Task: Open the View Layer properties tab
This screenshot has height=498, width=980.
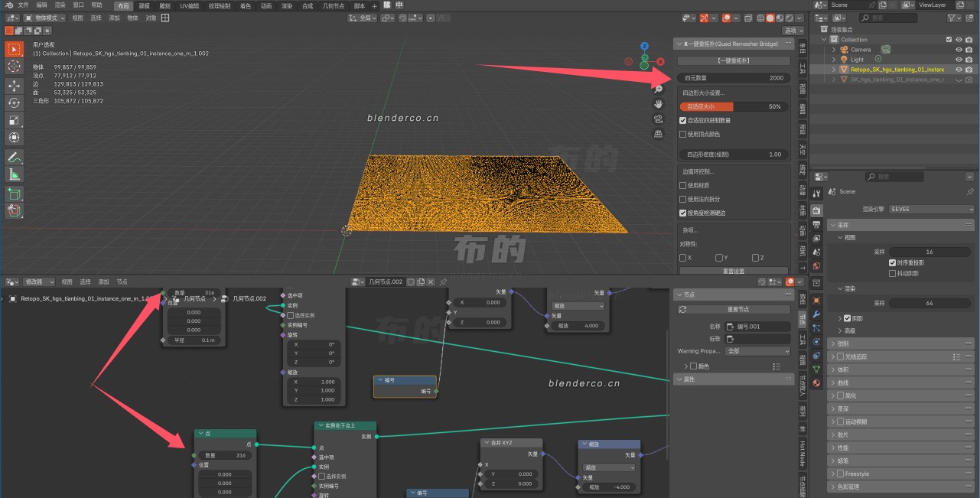Action: pos(816,238)
